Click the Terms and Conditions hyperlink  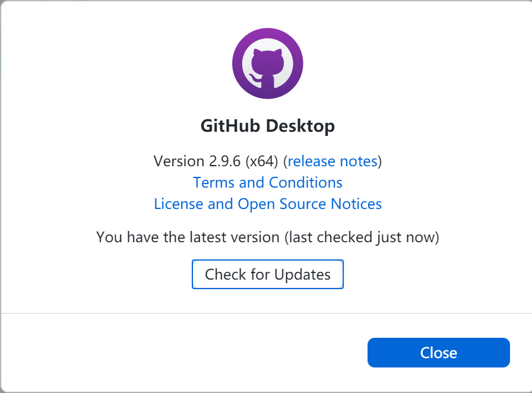(x=267, y=182)
